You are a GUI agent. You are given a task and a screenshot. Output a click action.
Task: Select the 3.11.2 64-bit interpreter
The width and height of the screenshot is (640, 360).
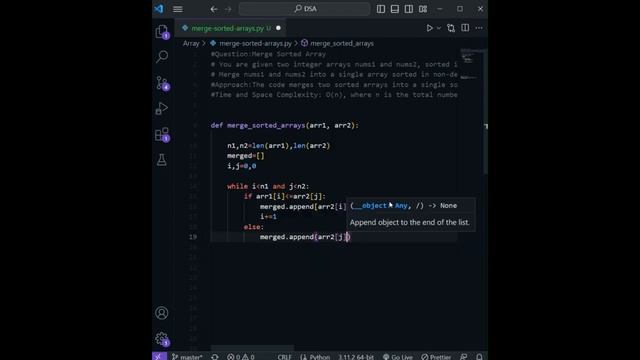[x=356, y=357]
